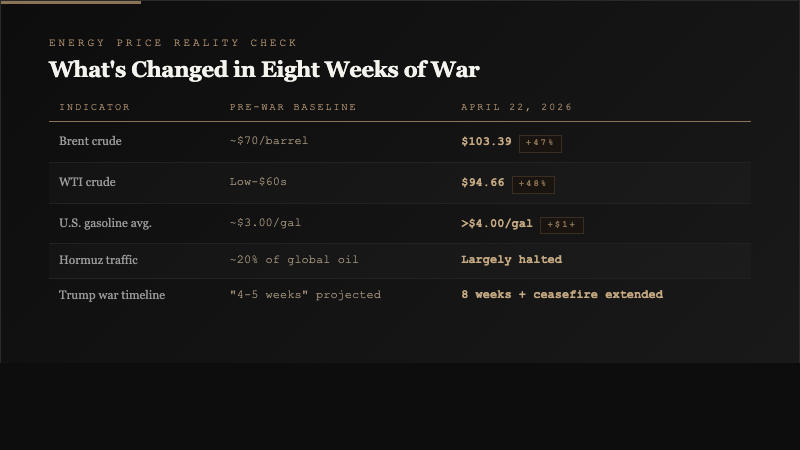Screen dimensions: 800x450
Task: Click the "Energy Price Reality Check" label
Action: 173,43
